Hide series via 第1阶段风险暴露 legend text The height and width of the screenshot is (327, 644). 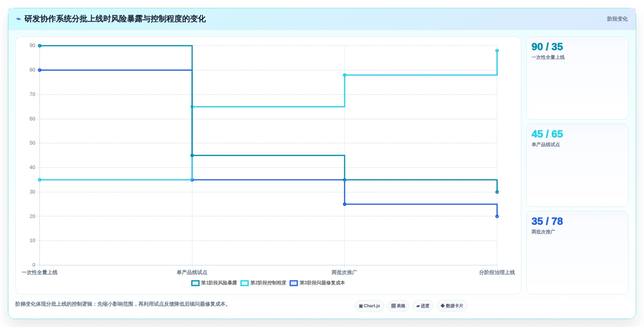click(219, 283)
